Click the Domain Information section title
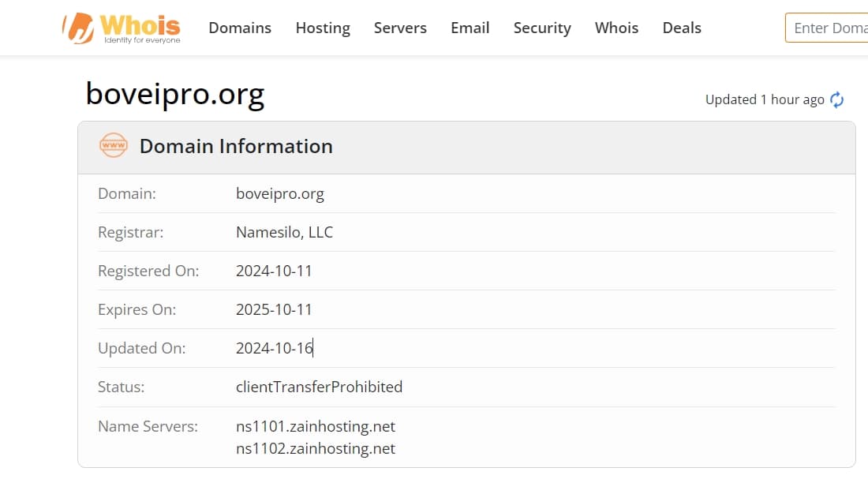868x479 pixels. tap(237, 146)
